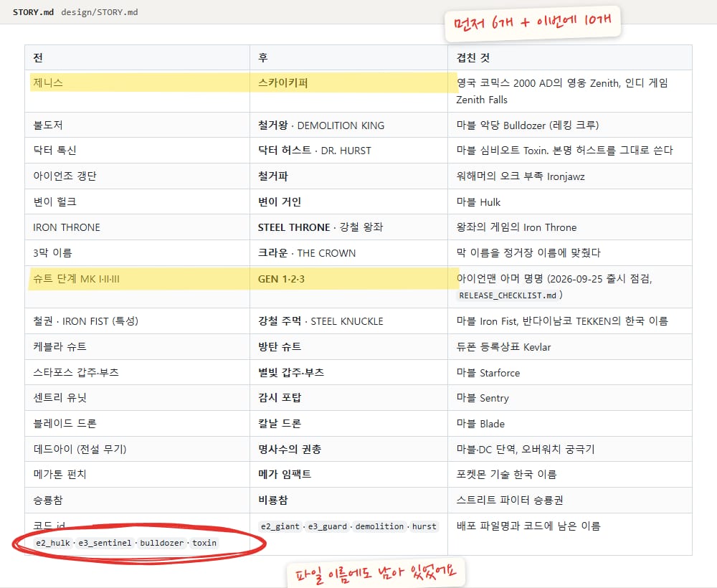
Task: Click the GEN 1·2·3 cell
Action: coord(348,287)
